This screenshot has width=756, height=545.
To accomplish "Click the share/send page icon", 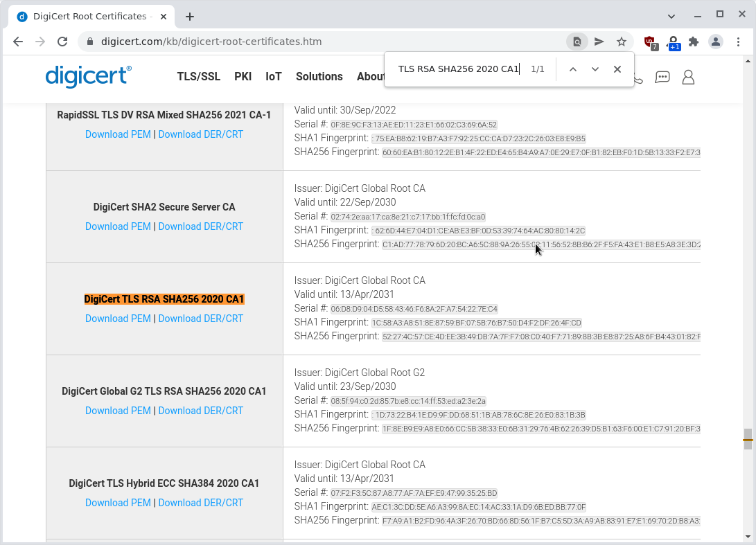I will tap(599, 42).
